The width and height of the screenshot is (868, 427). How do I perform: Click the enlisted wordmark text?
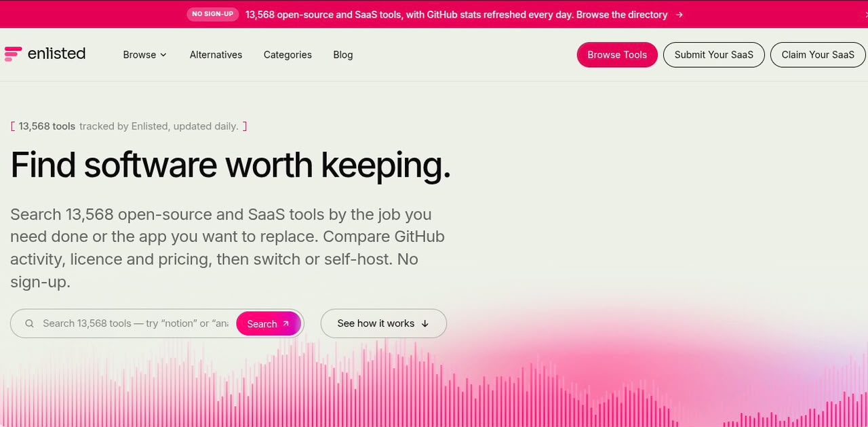[x=56, y=54]
